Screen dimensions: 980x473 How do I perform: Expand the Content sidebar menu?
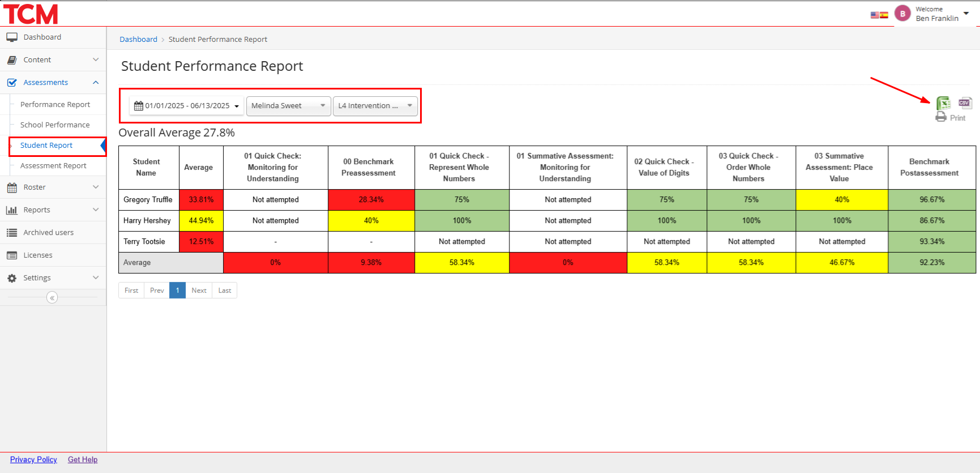tap(53, 60)
